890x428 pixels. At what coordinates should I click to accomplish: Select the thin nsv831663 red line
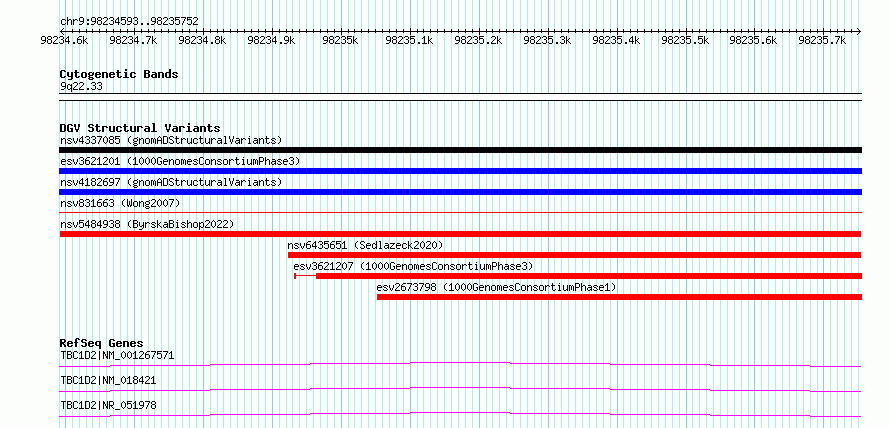(460, 212)
